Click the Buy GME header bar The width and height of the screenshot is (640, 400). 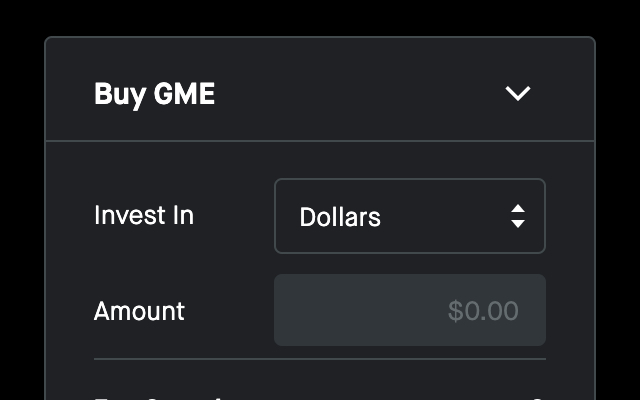point(320,89)
